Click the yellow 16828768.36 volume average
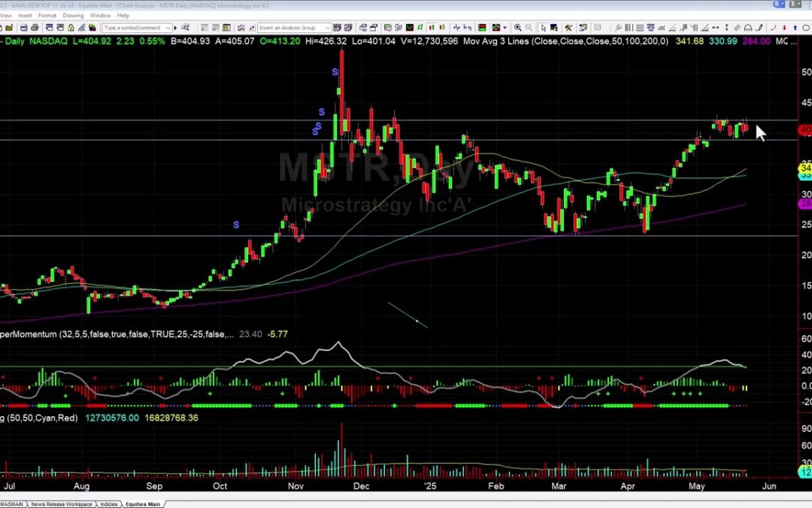Image resolution: width=812 pixels, height=508 pixels. [x=171, y=418]
